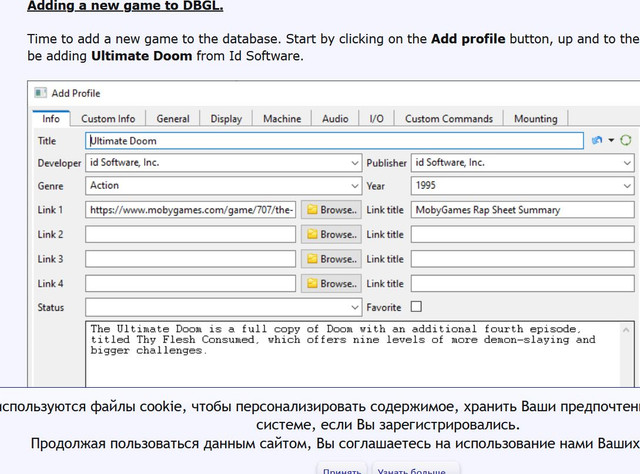
Task: Go to the Display tab
Action: coord(226,119)
